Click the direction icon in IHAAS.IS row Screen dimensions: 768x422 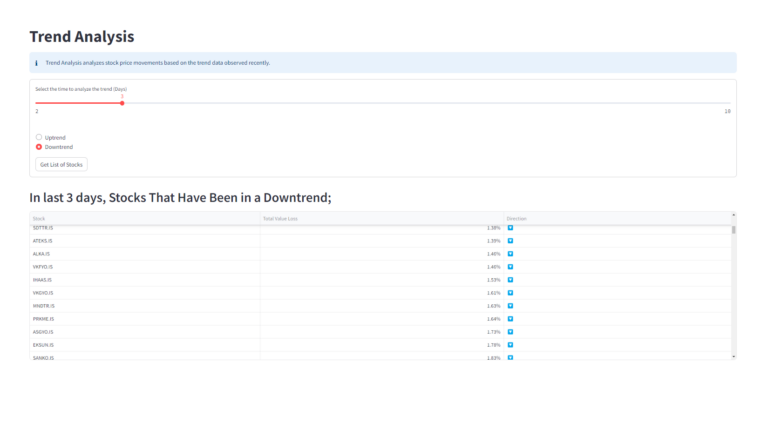point(510,280)
